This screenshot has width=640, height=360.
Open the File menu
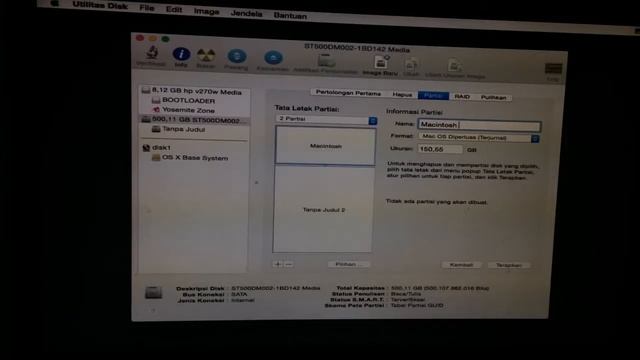tap(147, 8)
